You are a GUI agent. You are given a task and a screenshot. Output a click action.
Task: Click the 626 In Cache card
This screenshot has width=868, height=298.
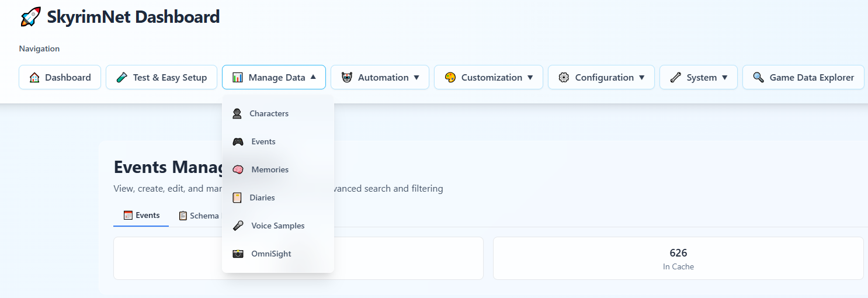pyautogui.click(x=678, y=258)
